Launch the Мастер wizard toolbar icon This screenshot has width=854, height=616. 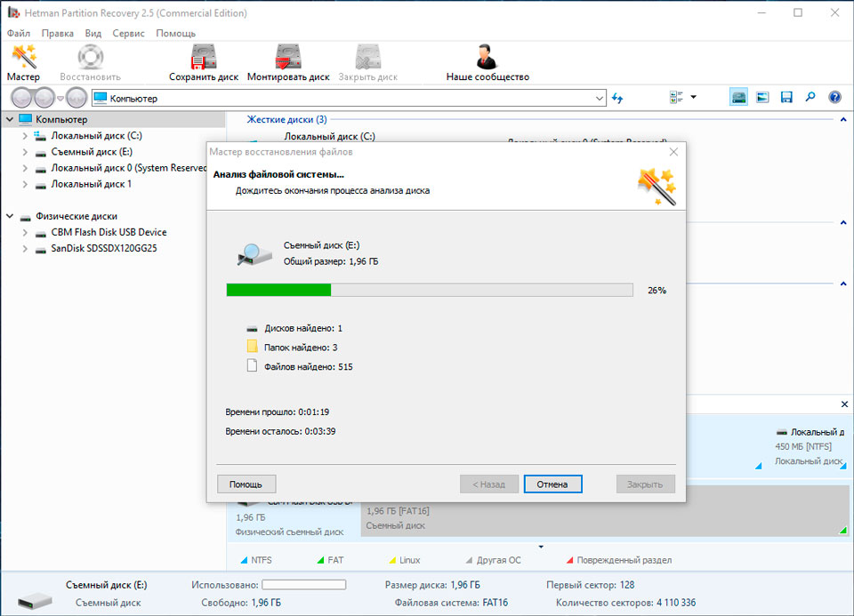click(x=23, y=57)
